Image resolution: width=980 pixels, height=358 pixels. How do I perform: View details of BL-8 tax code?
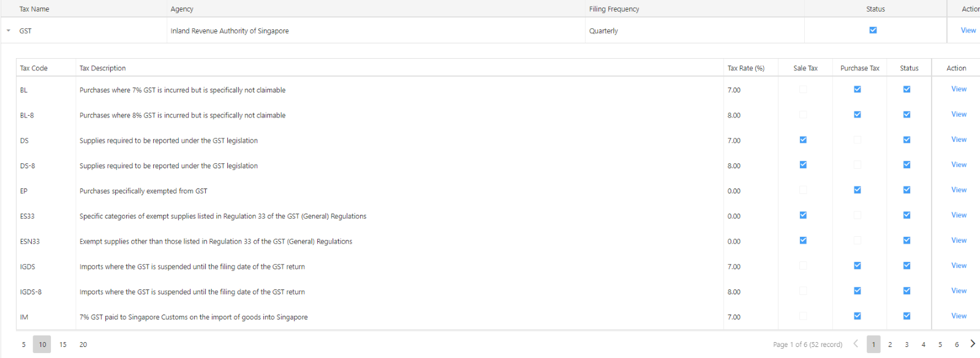tap(959, 114)
